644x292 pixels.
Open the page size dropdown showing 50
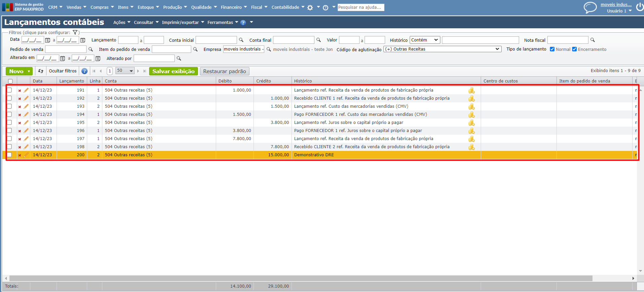coord(125,71)
